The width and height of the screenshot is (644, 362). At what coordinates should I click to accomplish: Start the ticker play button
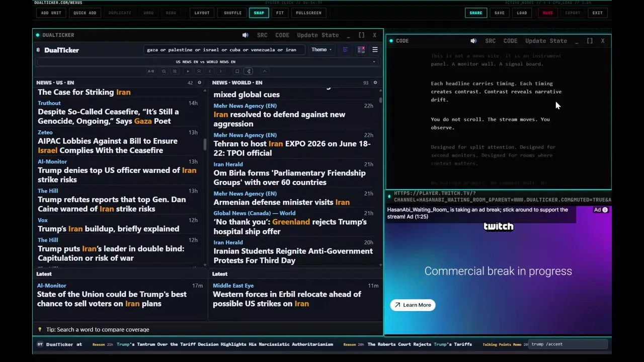pyautogui.click(x=188, y=71)
